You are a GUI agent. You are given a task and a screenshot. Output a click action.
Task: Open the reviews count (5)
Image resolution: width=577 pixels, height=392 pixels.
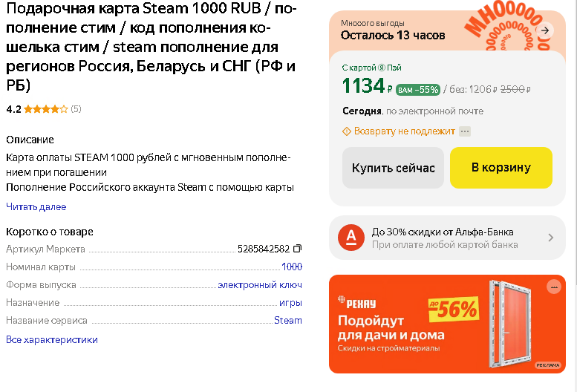point(76,109)
